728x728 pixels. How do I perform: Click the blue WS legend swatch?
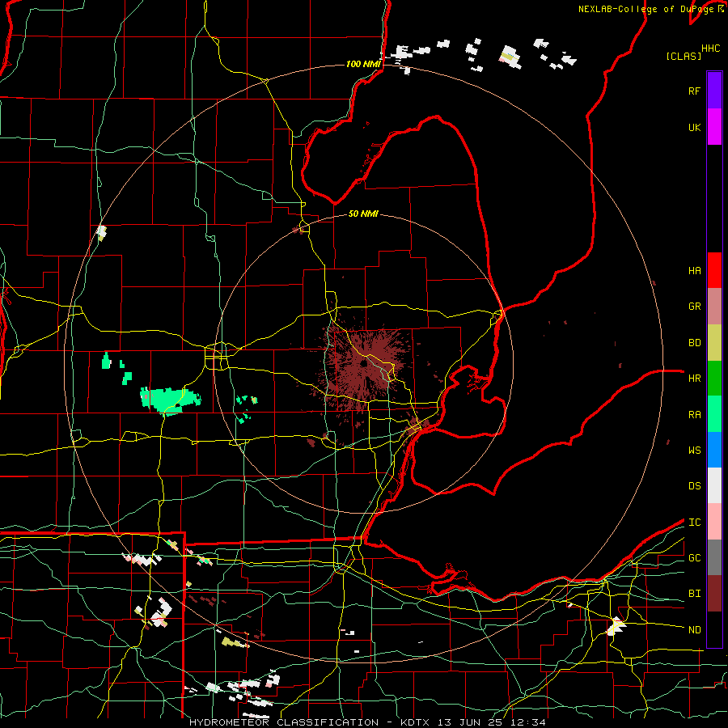coord(714,450)
